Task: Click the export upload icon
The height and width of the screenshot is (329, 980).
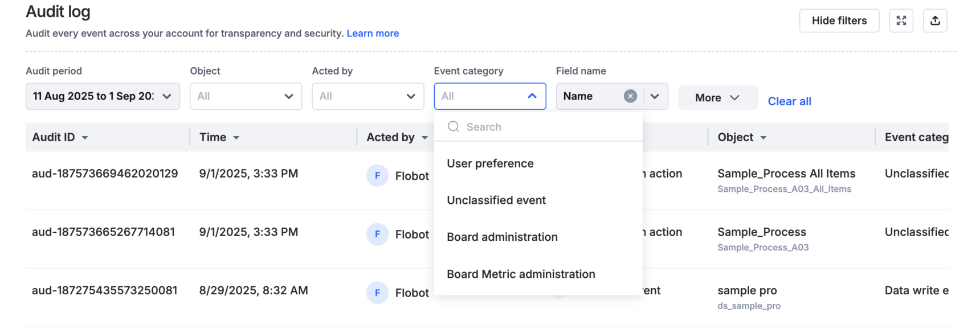Action: click(x=935, y=21)
